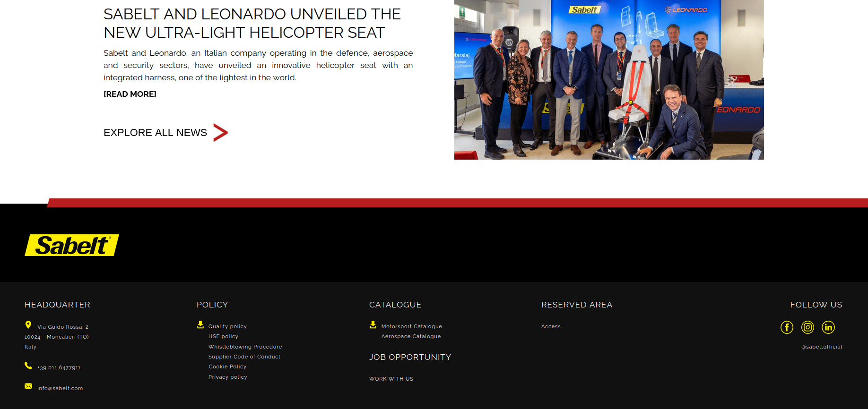Open the Whistleblowing Procedure link
This screenshot has height=409, width=868.
coord(245,347)
